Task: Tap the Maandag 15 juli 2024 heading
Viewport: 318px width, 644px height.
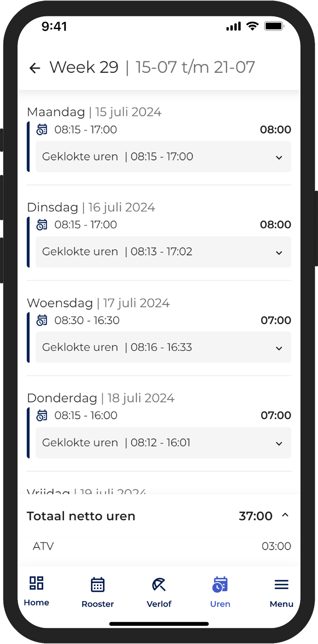Action: [94, 112]
